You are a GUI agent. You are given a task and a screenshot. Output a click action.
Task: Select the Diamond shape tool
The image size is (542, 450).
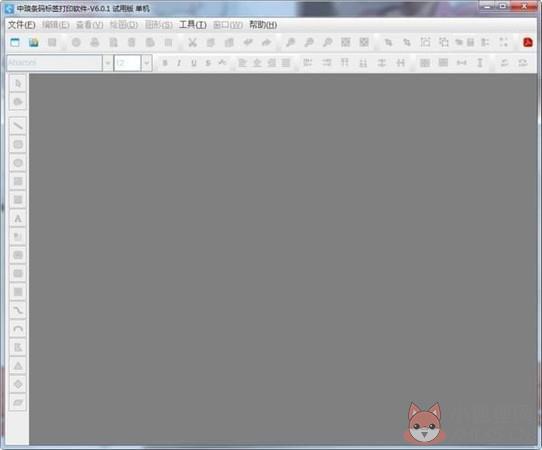click(x=18, y=384)
